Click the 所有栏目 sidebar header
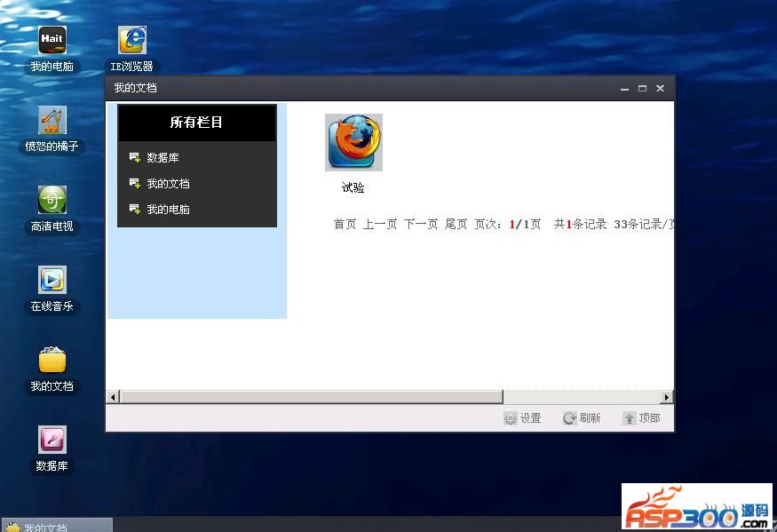 pos(196,123)
